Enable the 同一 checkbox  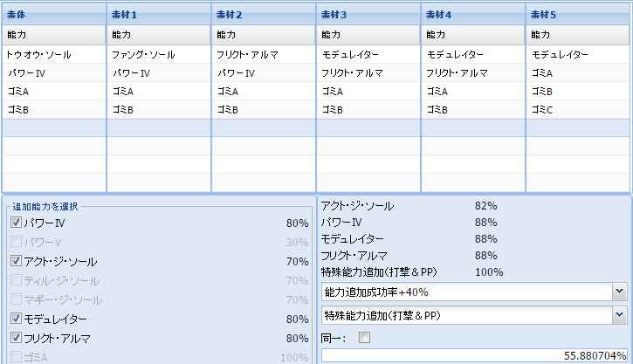[364, 337]
